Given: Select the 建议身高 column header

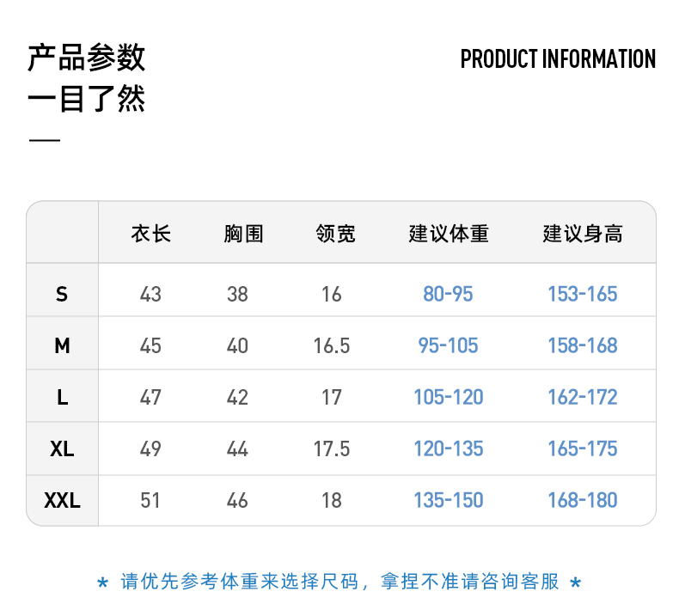Looking at the screenshot, I should 583,234.
